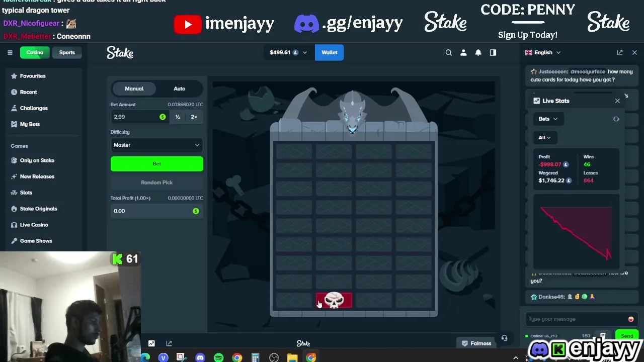Click the search magnifier icon in header
644x362 pixels.
pyautogui.click(x=449, y=52)
